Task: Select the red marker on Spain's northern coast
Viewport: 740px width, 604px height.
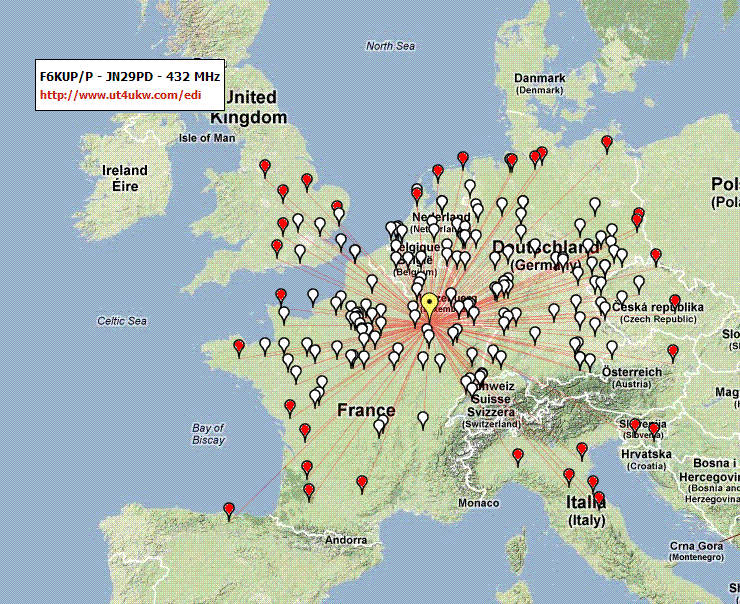Action: click(x=229, y=512)
